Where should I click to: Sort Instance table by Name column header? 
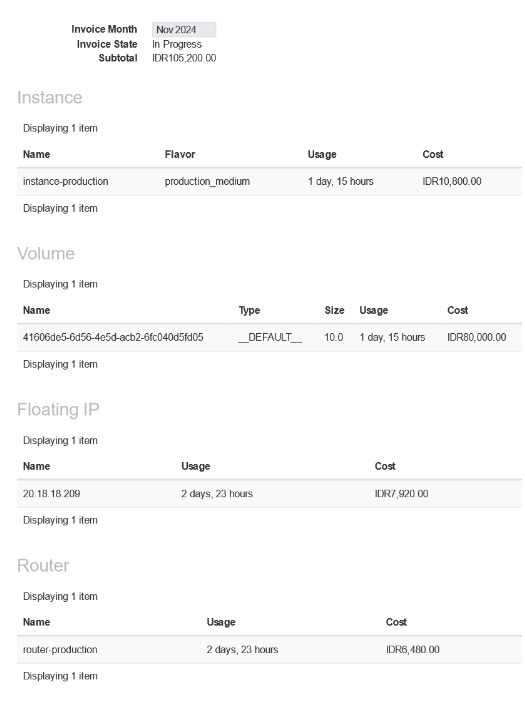[36, 155]
